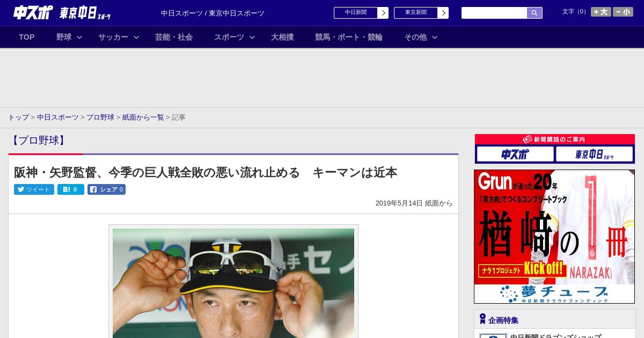Click the arrow beside 東京新聞
This screenshot has height=338, width=644.
[x=443, y=13]
